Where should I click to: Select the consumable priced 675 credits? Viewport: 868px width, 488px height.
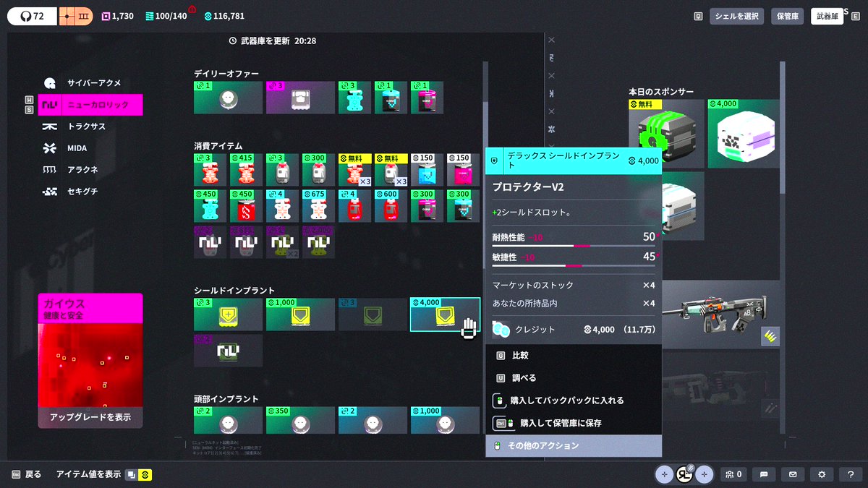(318, 206)
